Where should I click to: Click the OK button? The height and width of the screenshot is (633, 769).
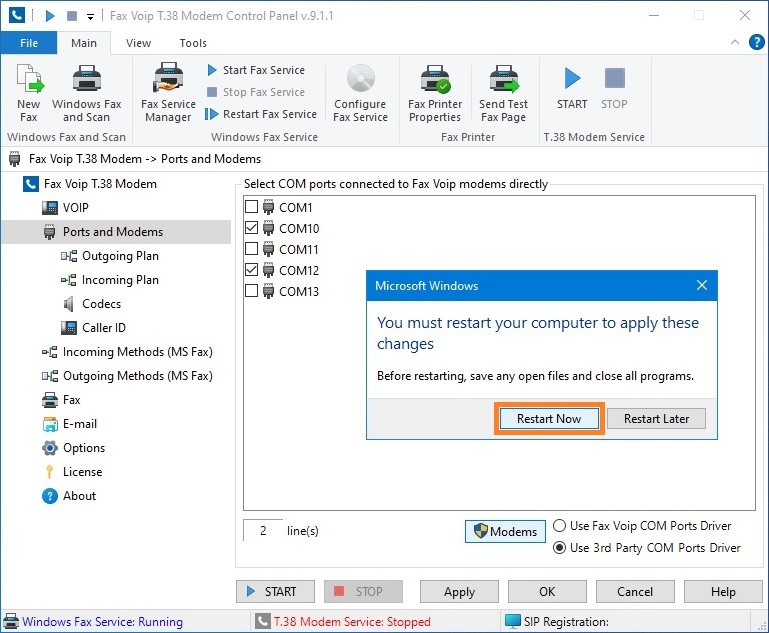pos(547,592)
